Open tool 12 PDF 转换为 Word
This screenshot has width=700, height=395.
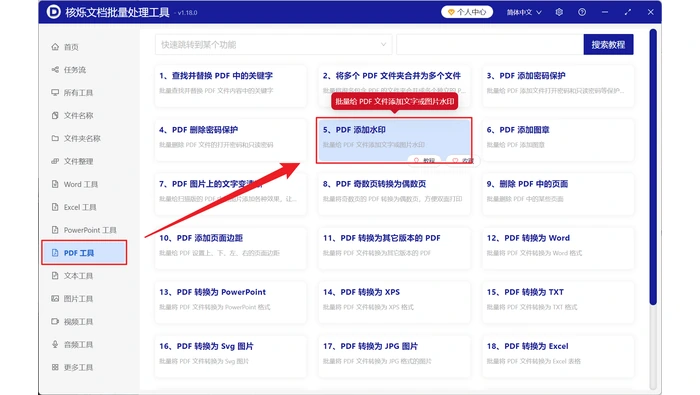[x=558, y=248]
